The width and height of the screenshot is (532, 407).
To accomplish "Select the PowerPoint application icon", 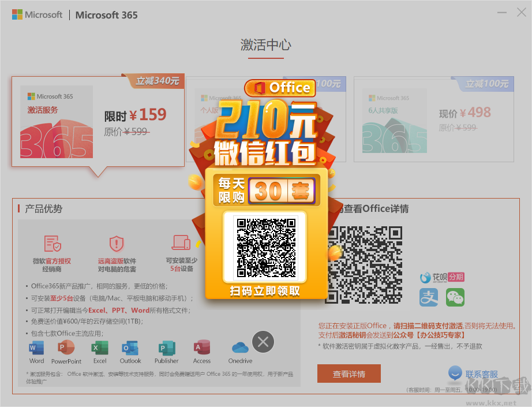I will click(x=66, y=346).
